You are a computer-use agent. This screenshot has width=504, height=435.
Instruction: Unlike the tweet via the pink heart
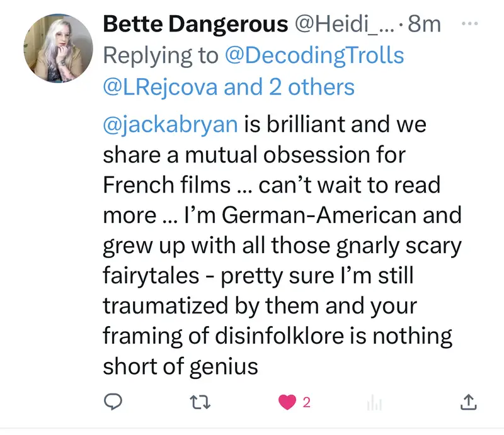coord(286,402)
